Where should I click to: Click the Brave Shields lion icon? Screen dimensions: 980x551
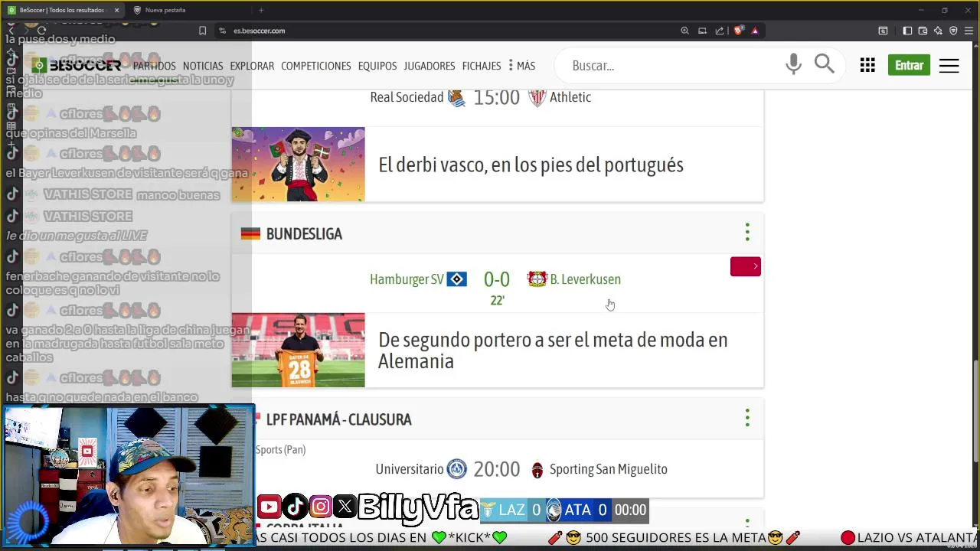738,31
